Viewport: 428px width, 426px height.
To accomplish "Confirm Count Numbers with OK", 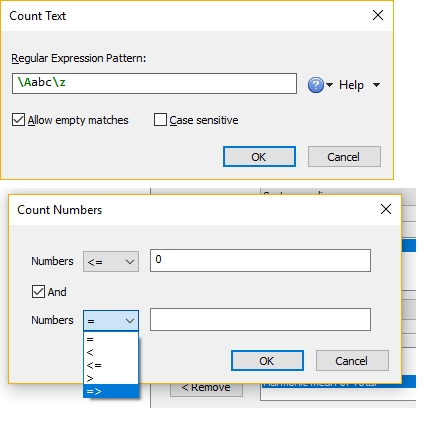I will click(267, 361).
